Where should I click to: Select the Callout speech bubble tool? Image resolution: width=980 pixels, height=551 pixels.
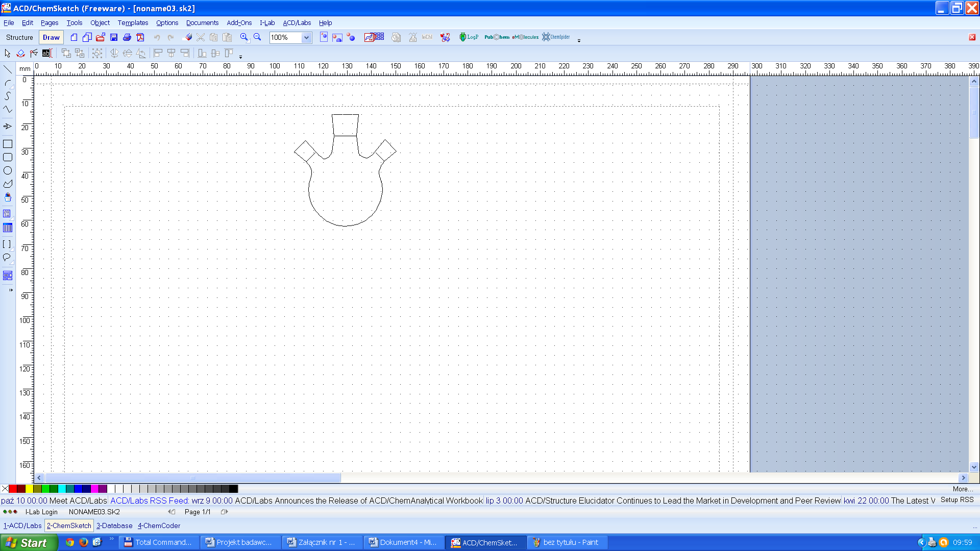coord(8,258)
